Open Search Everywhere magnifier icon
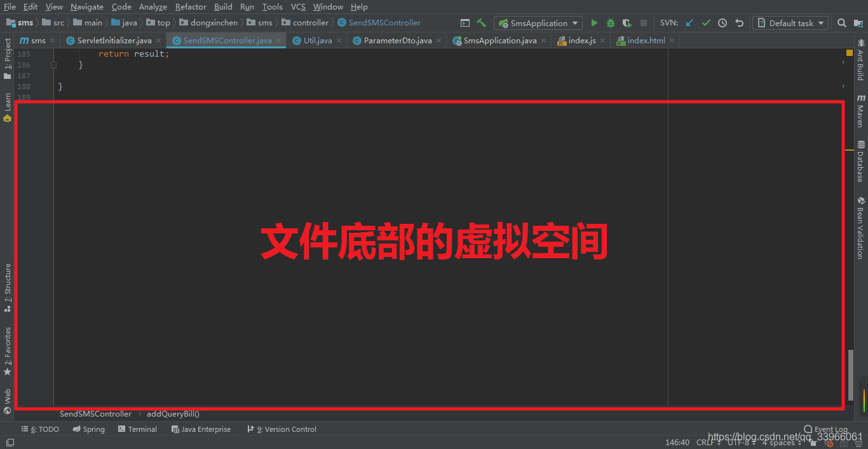The image size is (868, 449). [x=842, y=23]
